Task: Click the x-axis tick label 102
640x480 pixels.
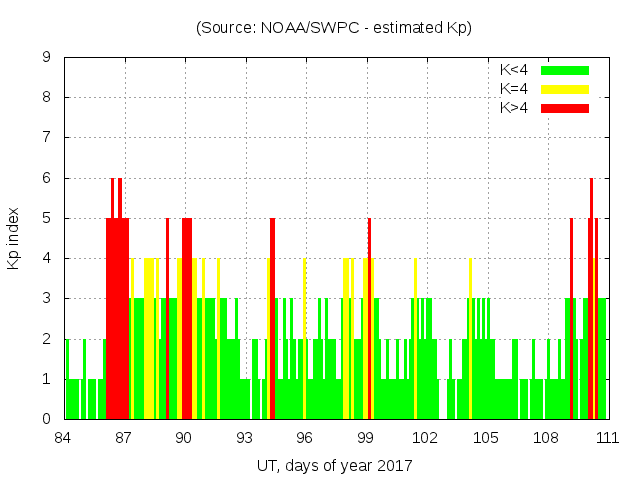Action: pyautogui.click(x=425, y=437)
